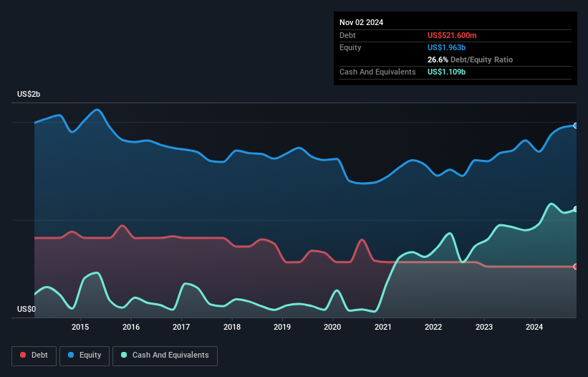Click the US$521.600m debt value
Screen dimensions: 588x377
tap(452, 35)
